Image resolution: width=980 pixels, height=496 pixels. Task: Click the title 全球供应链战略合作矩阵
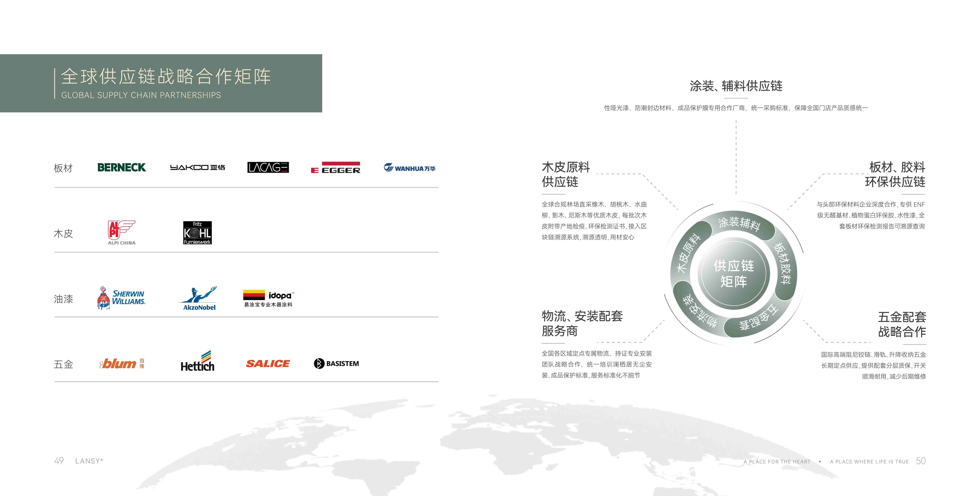[x=166, y=76]
